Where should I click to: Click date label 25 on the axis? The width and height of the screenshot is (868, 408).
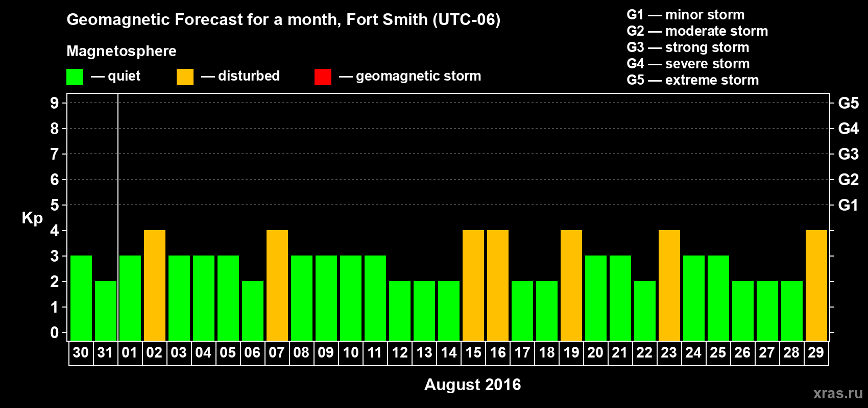[x=718, y=353]
